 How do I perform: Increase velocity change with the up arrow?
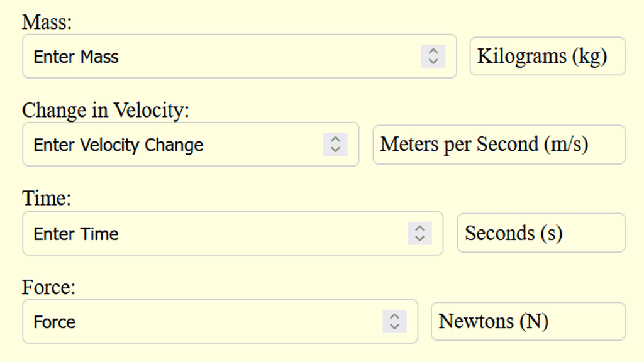point(335,140)
